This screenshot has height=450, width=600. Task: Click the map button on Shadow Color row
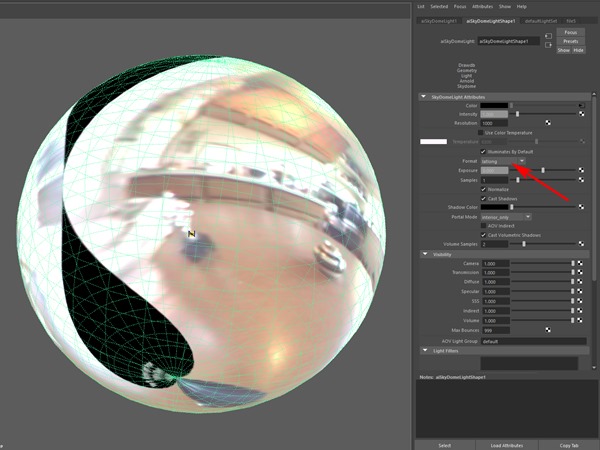tap(582, 207)
